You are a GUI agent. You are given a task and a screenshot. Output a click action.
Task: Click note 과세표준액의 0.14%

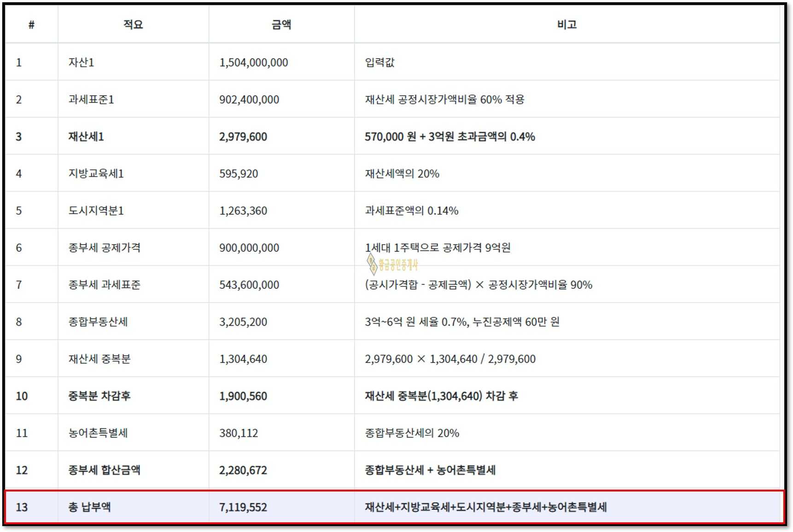coord(412,210)
